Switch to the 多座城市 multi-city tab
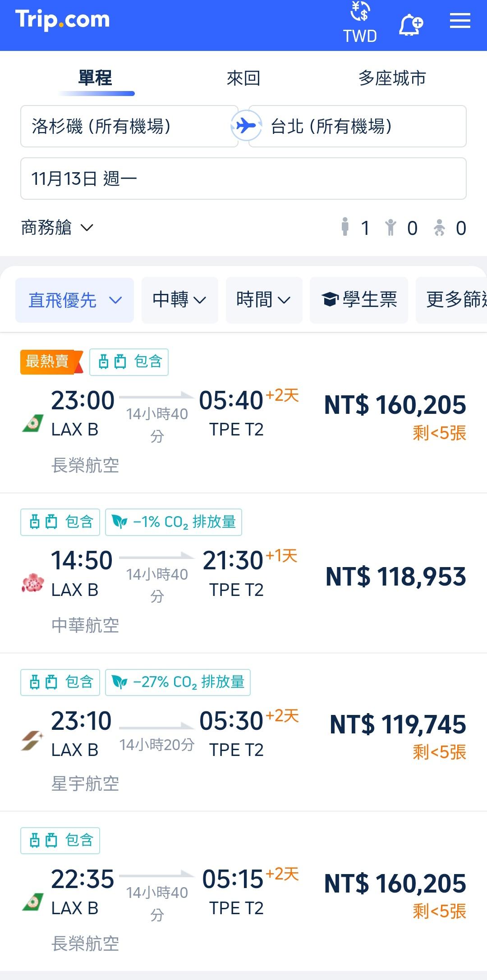This screenshot has height=980, width=487. coord(392,78)
